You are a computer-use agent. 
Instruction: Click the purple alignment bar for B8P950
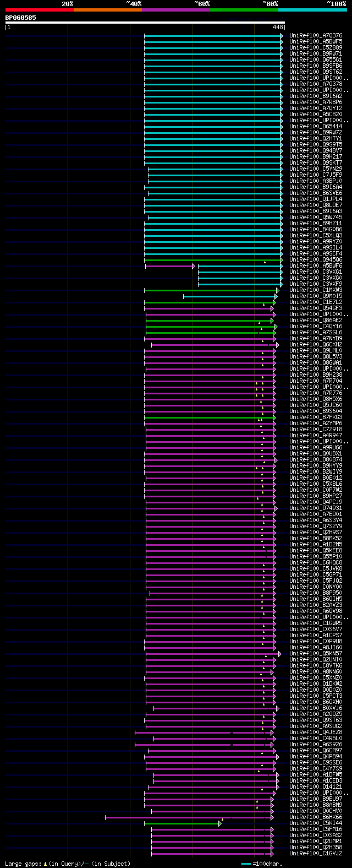click(212, 593)
